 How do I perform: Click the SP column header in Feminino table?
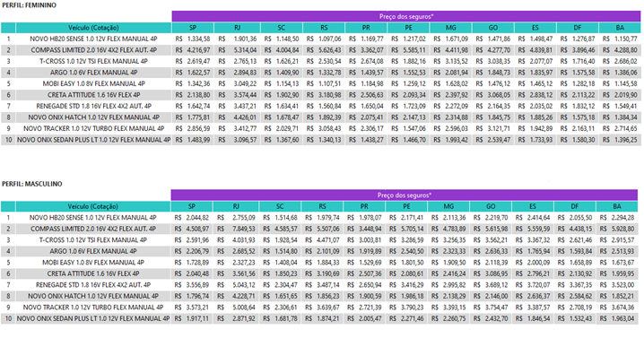(x=193, y=28)
